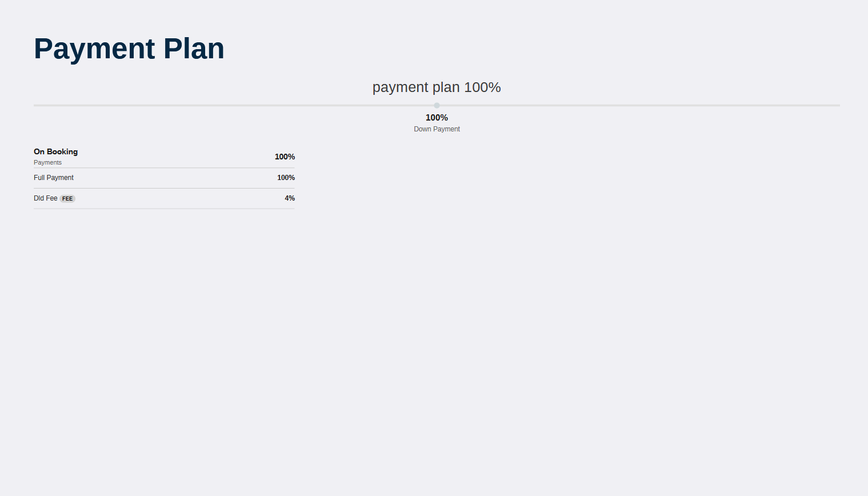
Task: Click the Down Payment caption
Action: coord(437,129)
